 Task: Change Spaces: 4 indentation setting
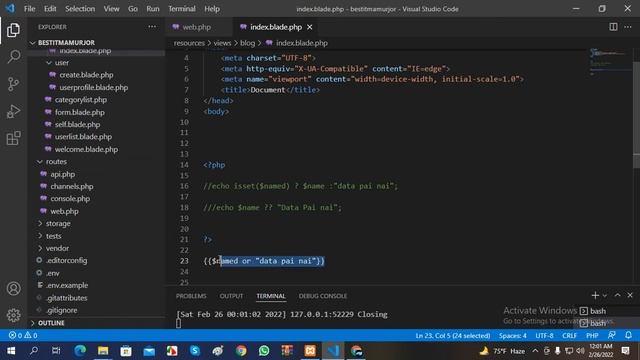512,336
